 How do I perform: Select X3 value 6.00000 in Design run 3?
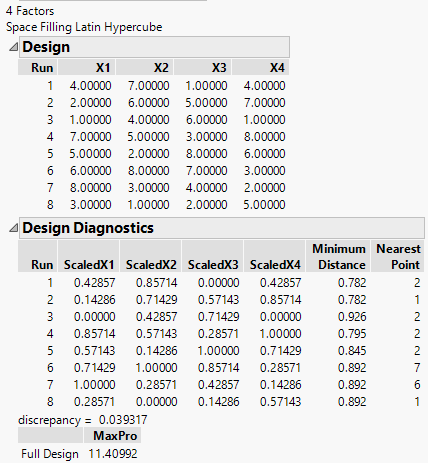click(206, 120)
